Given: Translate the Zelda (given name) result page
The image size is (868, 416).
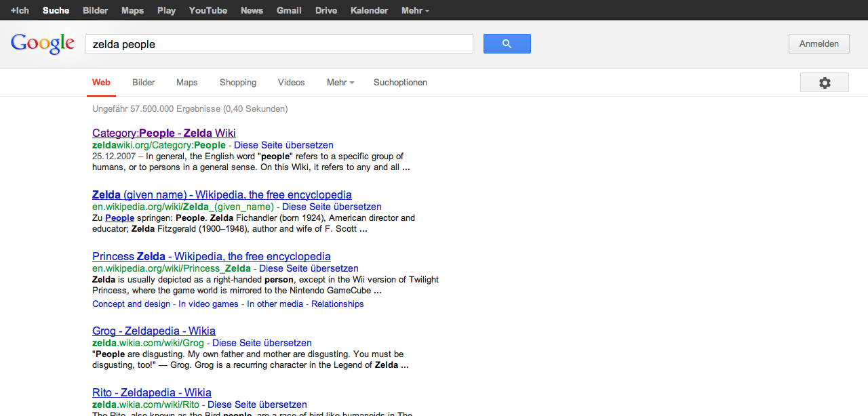Looking at the screenshot, I should click(x=332, y=207).
